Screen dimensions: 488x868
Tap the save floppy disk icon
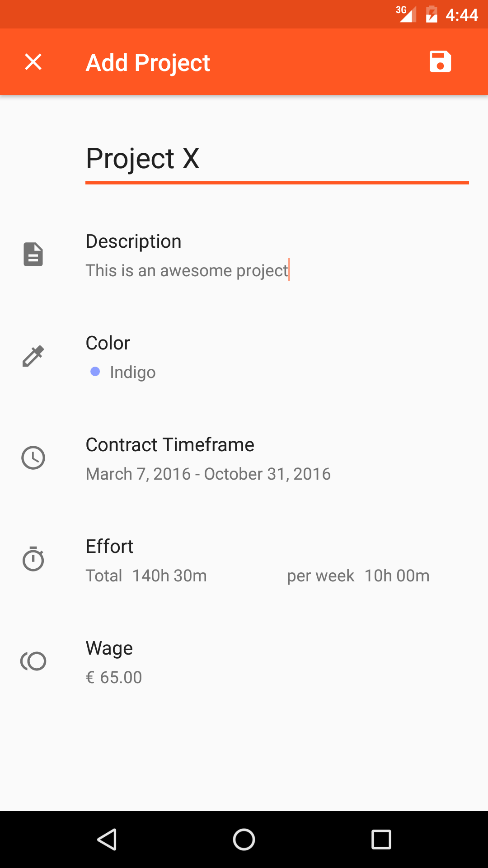pyautogui.click(x=440, y=61)
